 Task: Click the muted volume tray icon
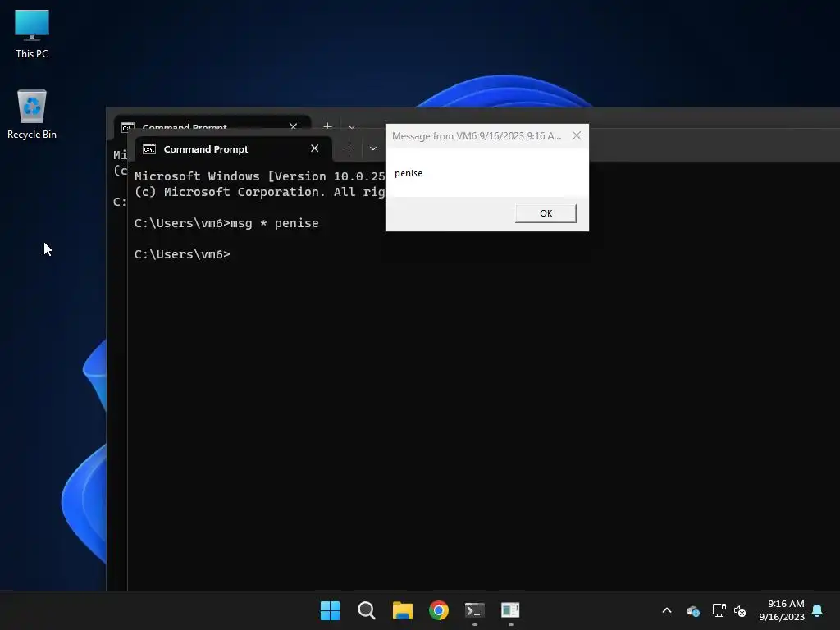pos(740,610)
